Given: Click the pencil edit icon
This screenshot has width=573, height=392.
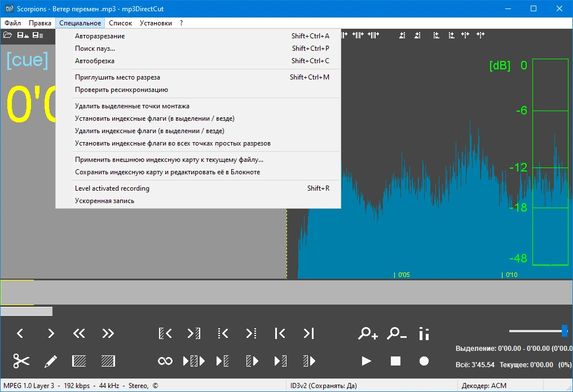Looking at the screenshot, I should [x=50, y=361].
